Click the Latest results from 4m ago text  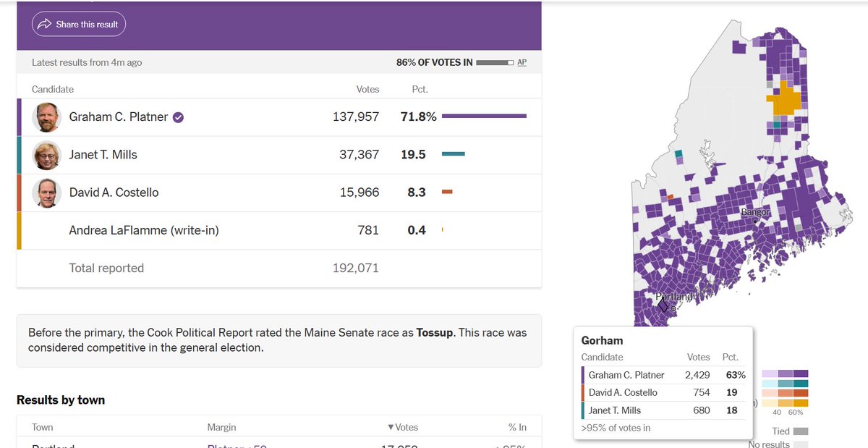[87, 62]
